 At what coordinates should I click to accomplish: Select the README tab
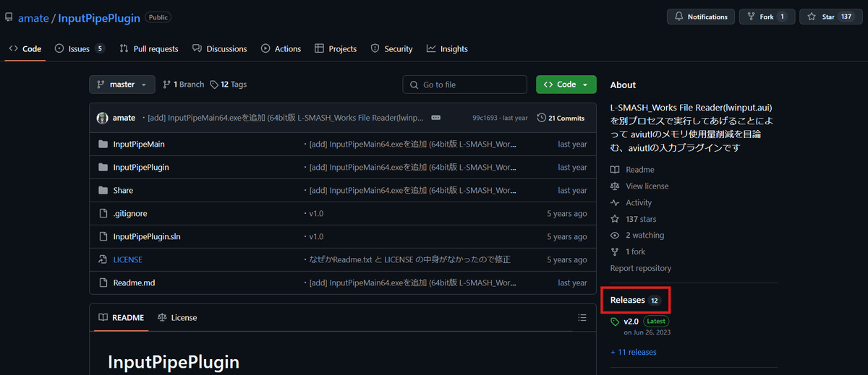click(122, 318)
